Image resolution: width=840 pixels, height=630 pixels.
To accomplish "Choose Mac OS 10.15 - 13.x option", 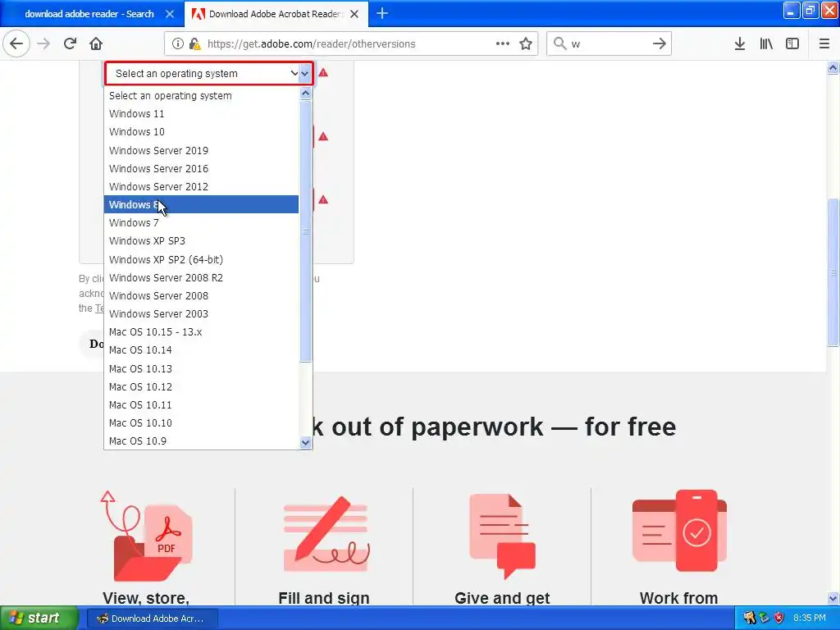I will [201, 332].
